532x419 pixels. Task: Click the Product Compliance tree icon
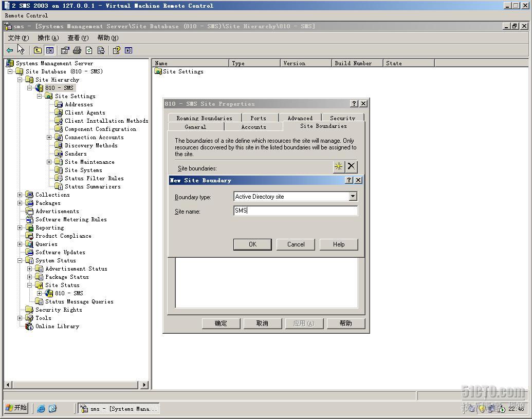[29, 236]
